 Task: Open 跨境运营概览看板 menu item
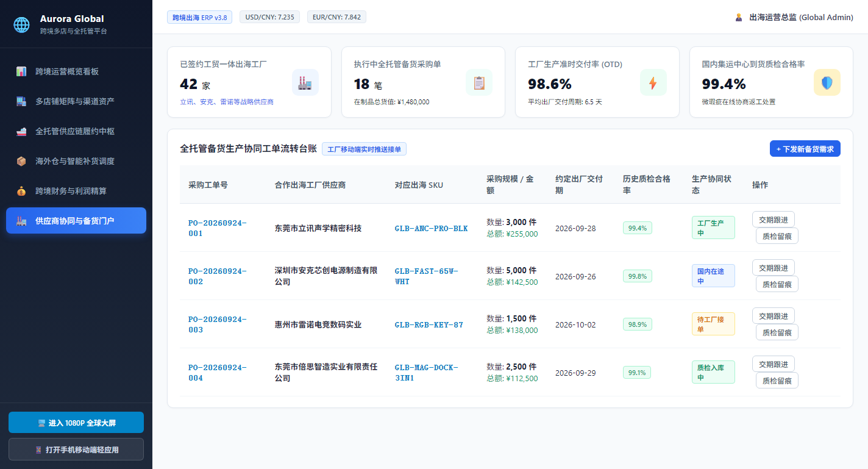coord(76,71)
